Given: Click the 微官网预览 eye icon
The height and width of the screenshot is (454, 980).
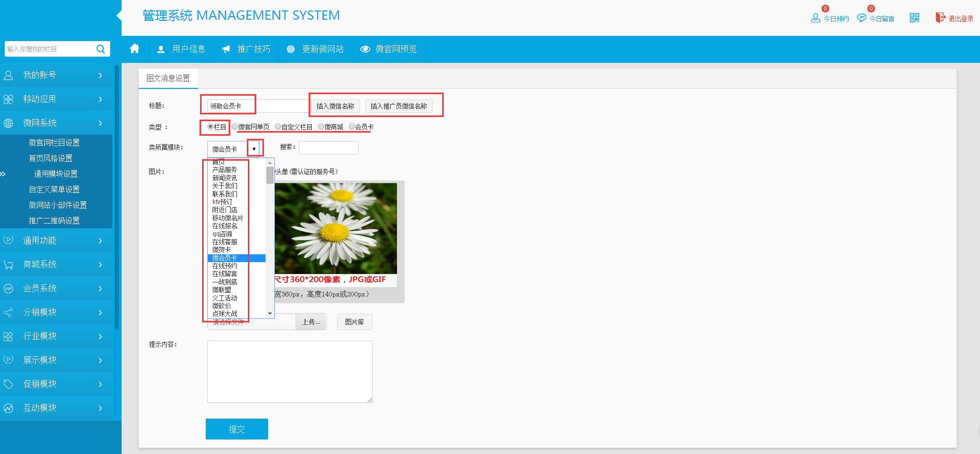Looking at the screenshot, I should tap(365, 49).
